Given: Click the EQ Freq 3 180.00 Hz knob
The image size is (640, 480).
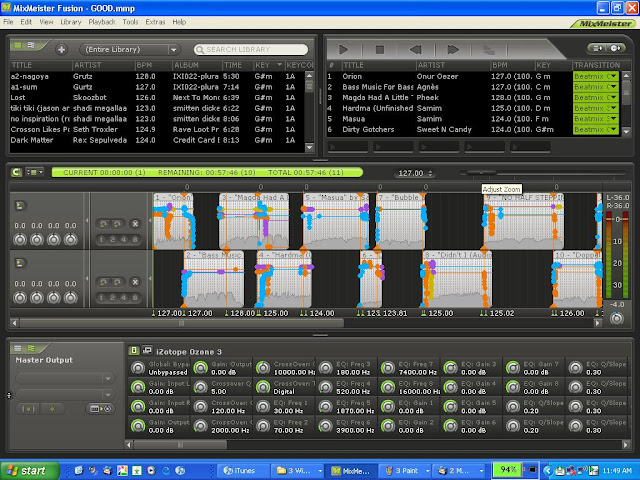Looking at the screenshot, I should point(326,368).
